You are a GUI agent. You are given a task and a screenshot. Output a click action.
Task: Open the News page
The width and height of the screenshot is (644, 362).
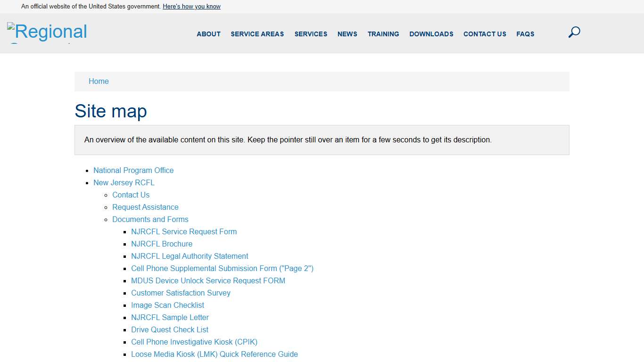(347, 34)
